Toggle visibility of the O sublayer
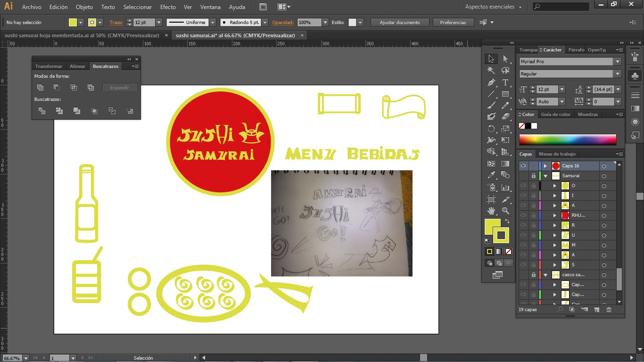This screenshot has height=362, width=644. click(x=523, y=186)
